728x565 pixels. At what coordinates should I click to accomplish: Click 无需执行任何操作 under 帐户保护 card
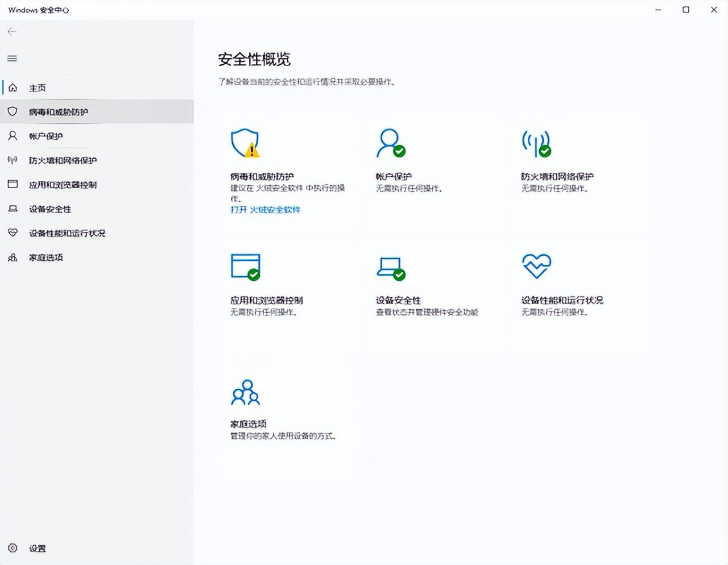tap(409, 188)
